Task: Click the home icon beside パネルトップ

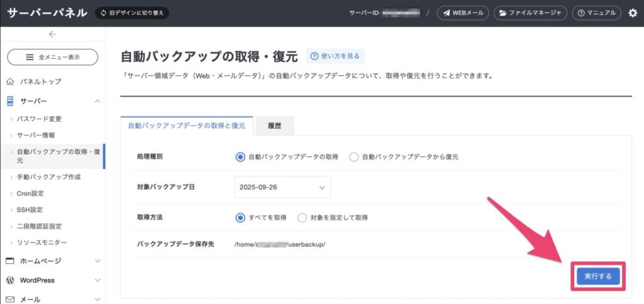Action: 11,81
